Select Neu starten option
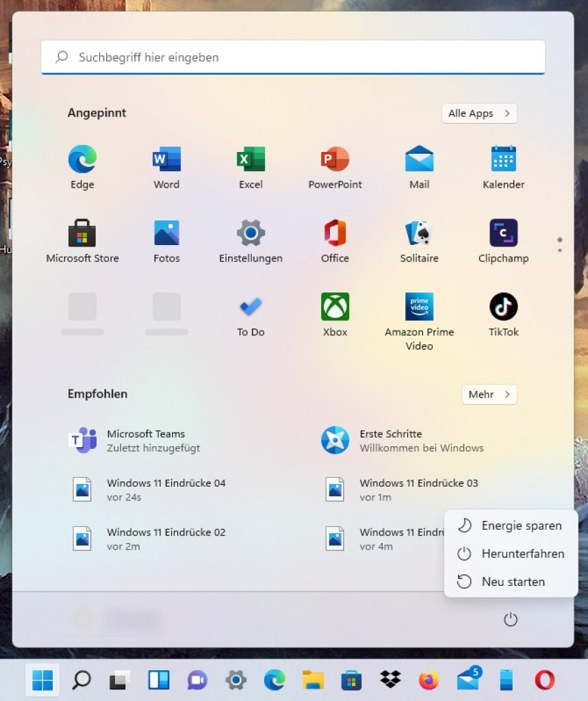Viewport: 588px width, 701px height. [511, 582]
